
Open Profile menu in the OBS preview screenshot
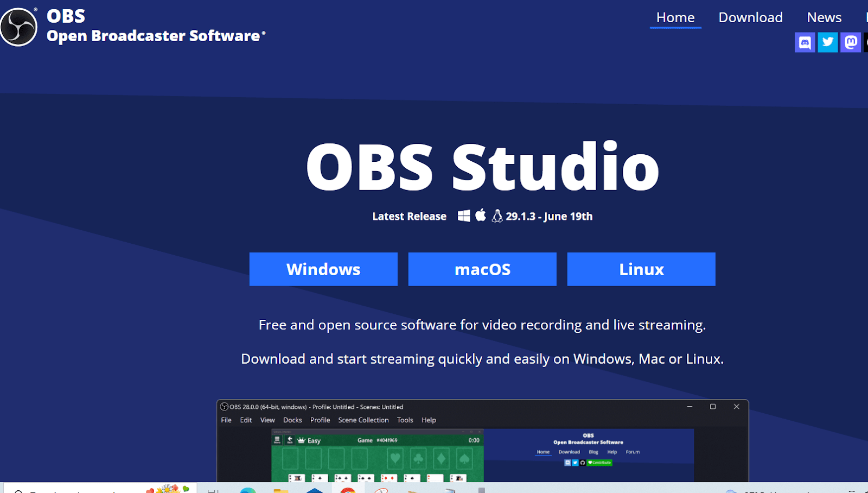(320, 420)
